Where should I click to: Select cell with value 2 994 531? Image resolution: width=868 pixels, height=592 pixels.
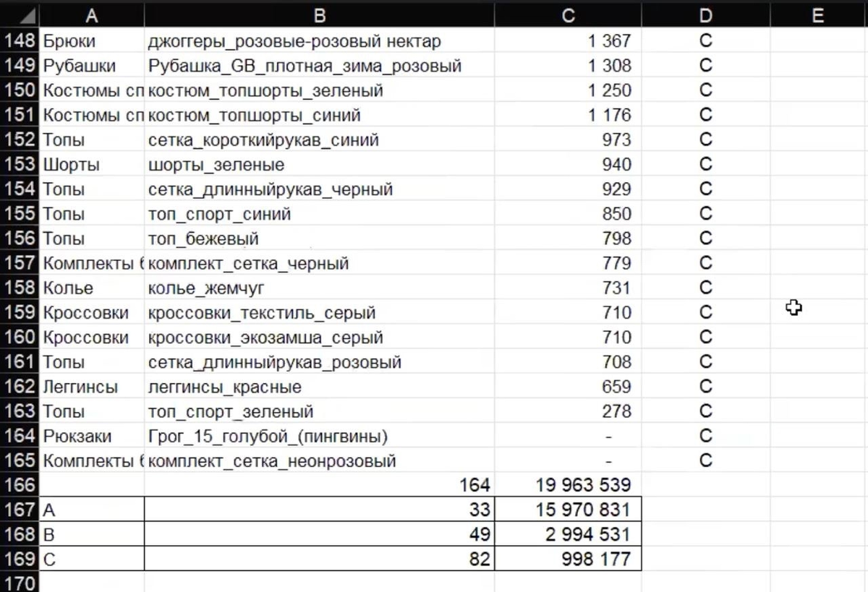point(568,535)
